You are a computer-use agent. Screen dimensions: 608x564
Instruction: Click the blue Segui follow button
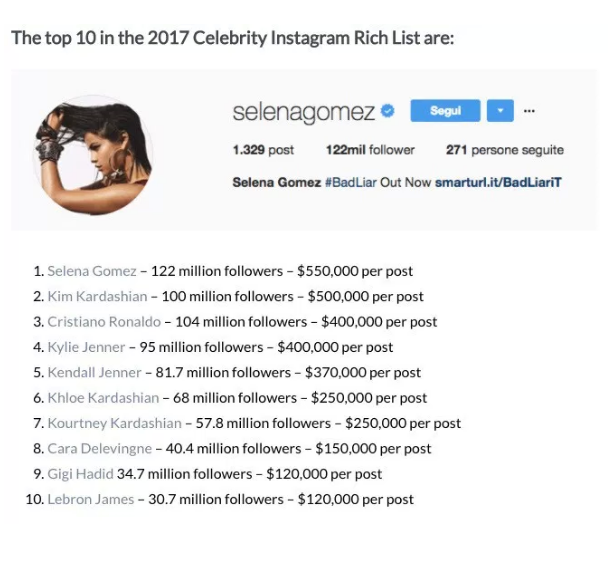click(x=445, y=110)
